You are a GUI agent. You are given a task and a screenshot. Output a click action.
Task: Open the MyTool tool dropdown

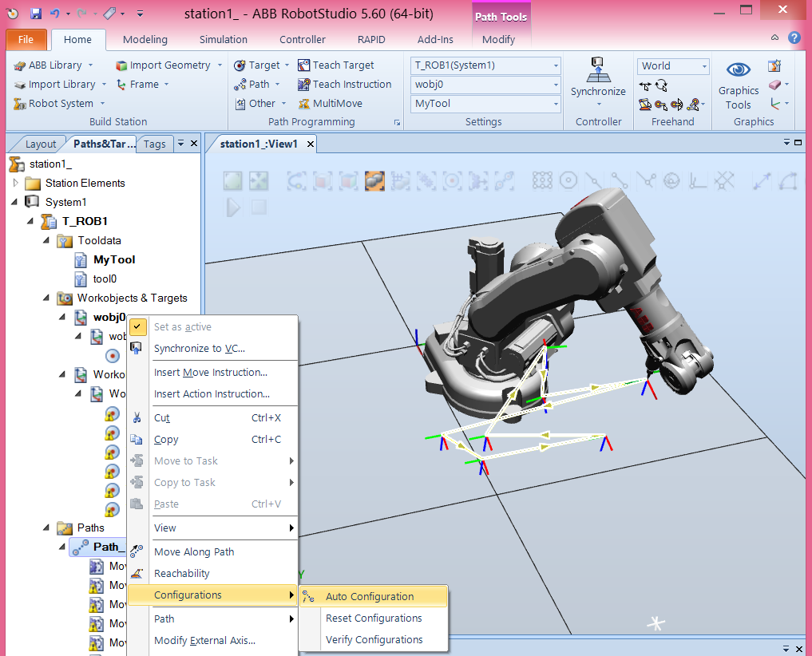555,103
